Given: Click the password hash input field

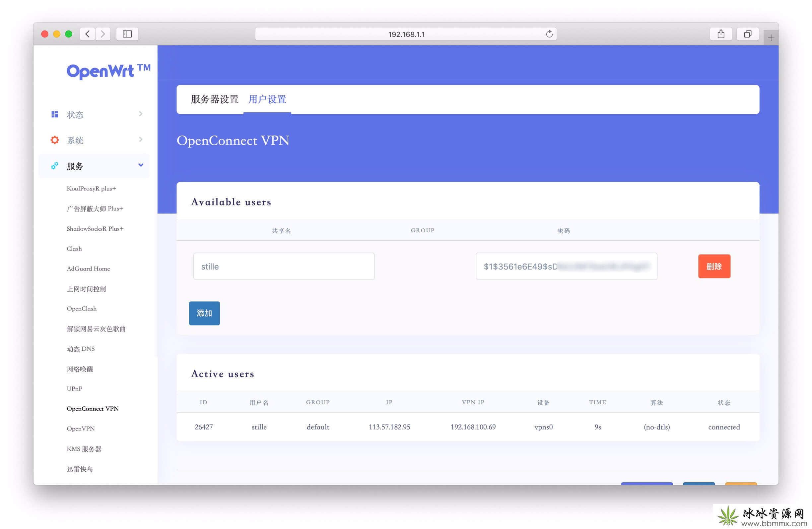Looking at the screenshot, I should tap(566, 266).
